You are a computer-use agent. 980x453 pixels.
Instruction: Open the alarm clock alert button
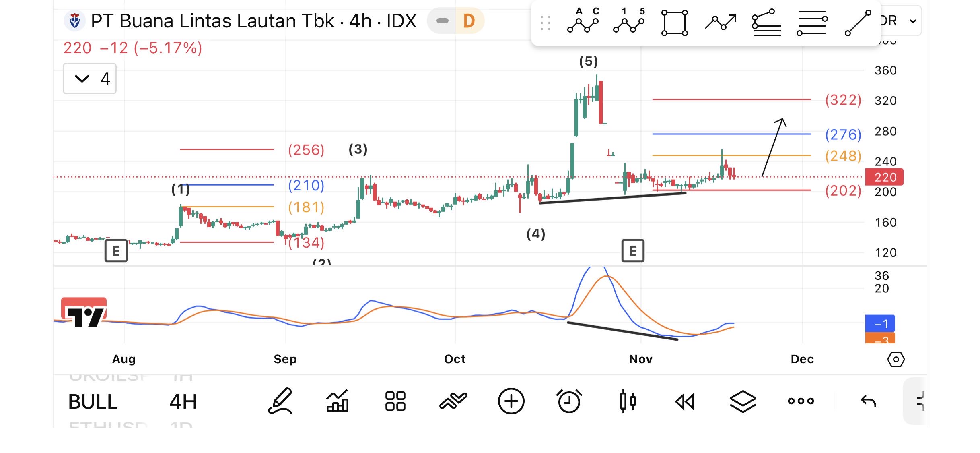(569, 401)
